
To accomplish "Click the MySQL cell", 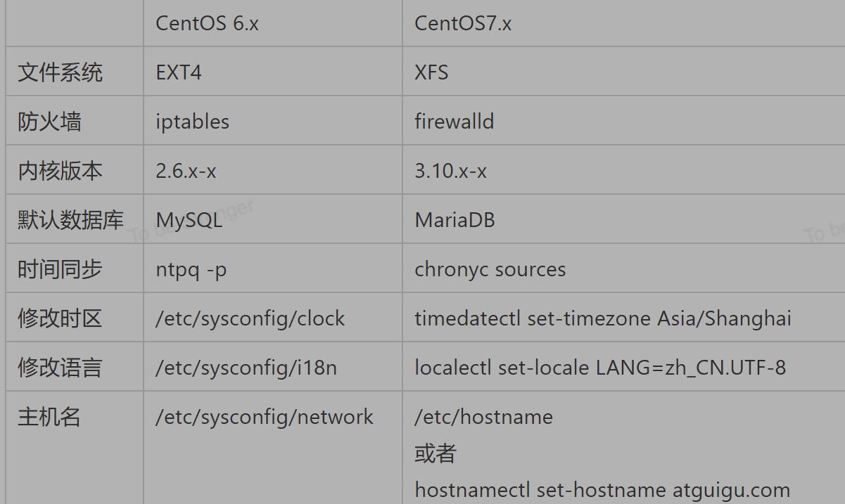I will (x=189, y=220).
